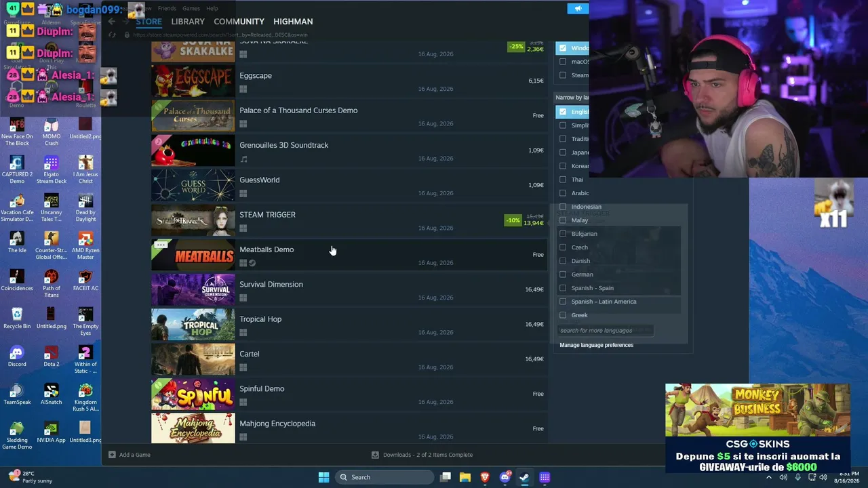This screenshot has width=868, height=488.
Task: Uncheck the English language filter
Action: pos(563,112)
